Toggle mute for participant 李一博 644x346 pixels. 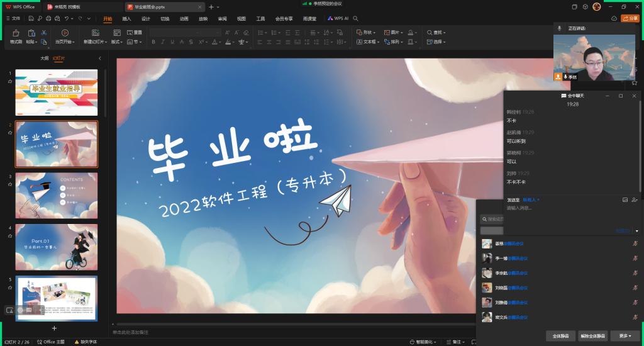pos(635,259)
